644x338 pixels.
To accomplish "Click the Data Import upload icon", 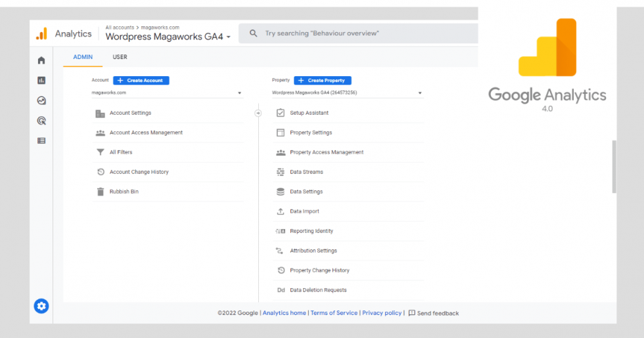I will [x=281, y=211].
